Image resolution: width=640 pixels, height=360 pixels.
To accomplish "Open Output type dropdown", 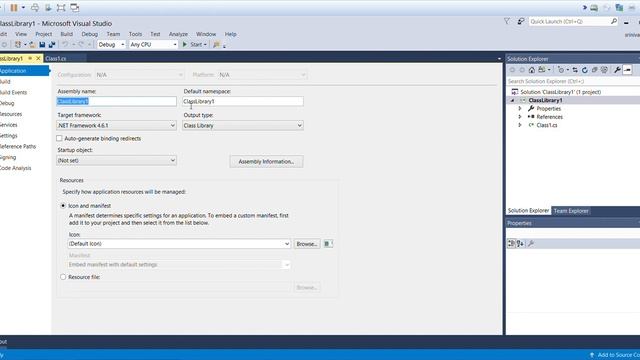I will point(242,126).
